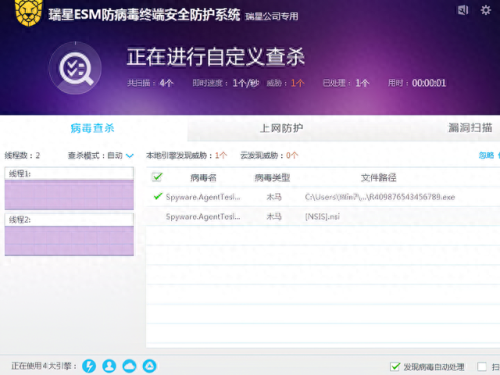Open the log icon beside settings gear
Image resolution: width=500 pixels, height=375 pixels.
(463, 10)
